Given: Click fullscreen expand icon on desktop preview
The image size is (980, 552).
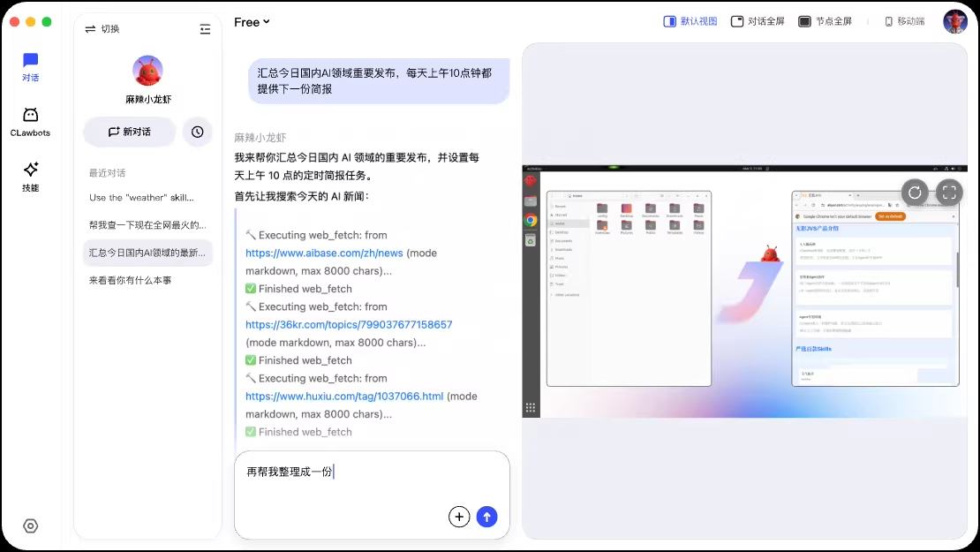Looking at the screenshot, I should pyautogui.click(x=948, y=192).
